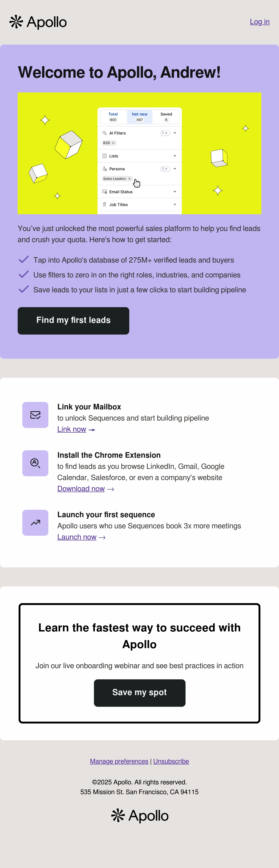The height and width of the screenshot is (868, 279).
Task: Switch to the Saved tab
Action: point(166,117)
